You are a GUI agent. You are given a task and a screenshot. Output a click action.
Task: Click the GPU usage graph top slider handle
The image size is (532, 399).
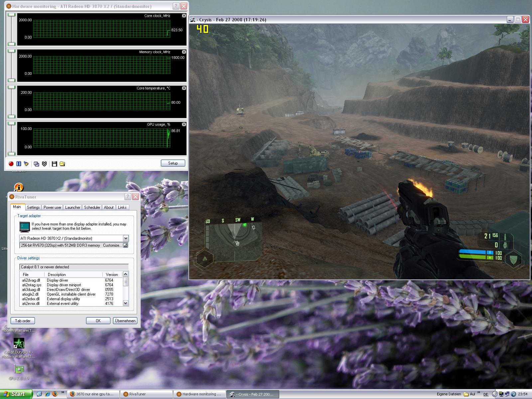point(12,123)
